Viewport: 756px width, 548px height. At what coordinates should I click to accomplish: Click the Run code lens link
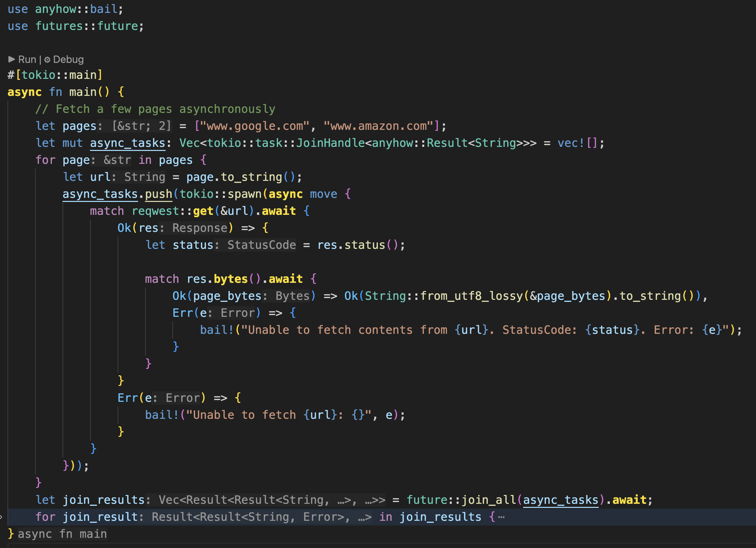27,59
